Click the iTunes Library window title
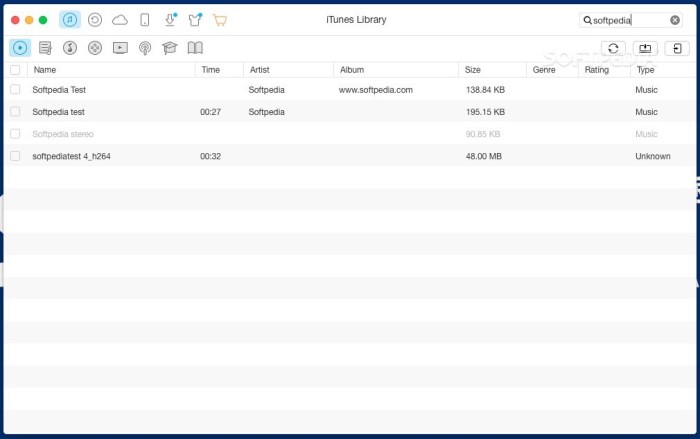Viewport: 700px width, 439px height. tap(356, 20)
